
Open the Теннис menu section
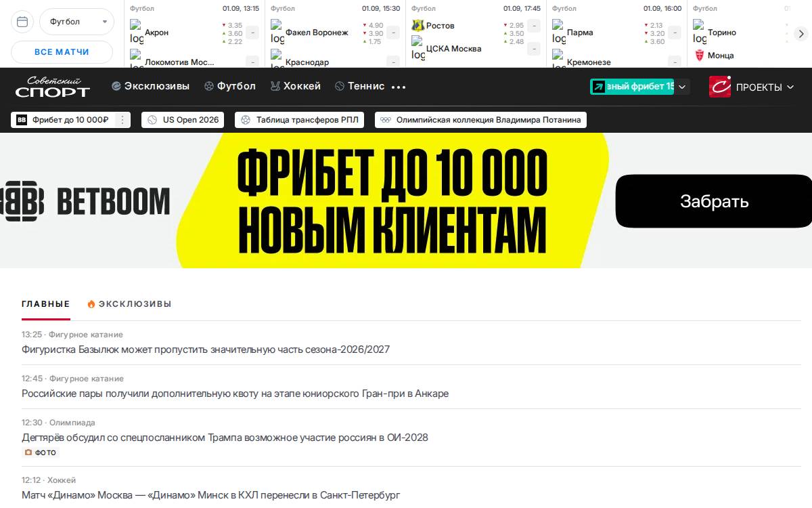tap(359, 86)
